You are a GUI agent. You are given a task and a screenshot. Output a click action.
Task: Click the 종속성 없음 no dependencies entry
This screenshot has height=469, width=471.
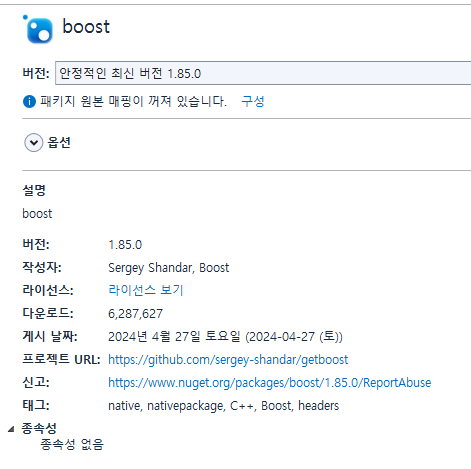point(72,444)
